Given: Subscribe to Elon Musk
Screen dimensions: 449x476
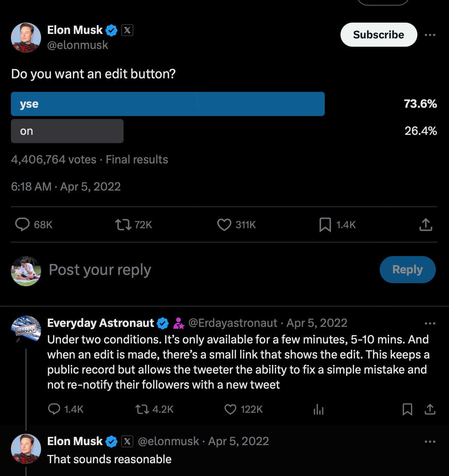Looking at the screenshot, I should click(x=379, y=35).
